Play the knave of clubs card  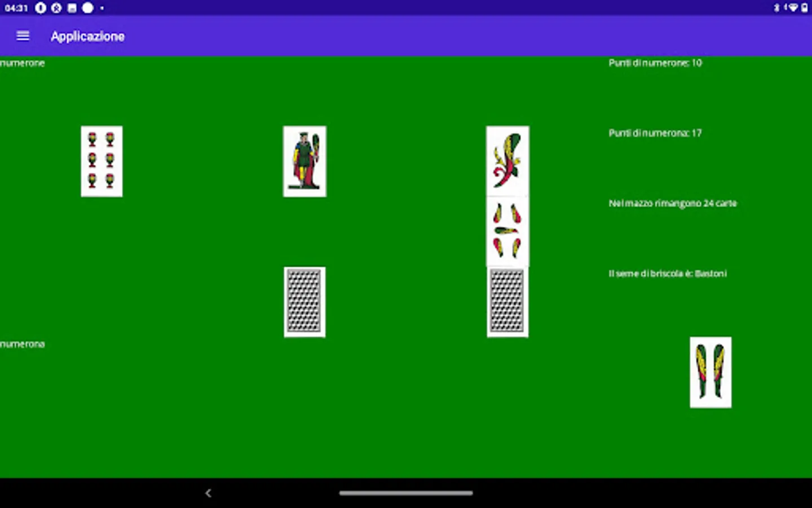[304, 161]
